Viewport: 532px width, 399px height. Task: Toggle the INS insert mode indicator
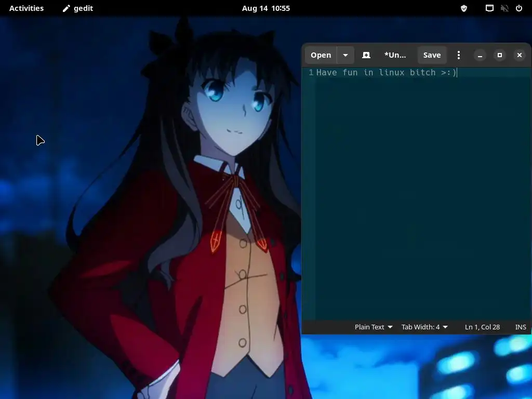(521, 327)
